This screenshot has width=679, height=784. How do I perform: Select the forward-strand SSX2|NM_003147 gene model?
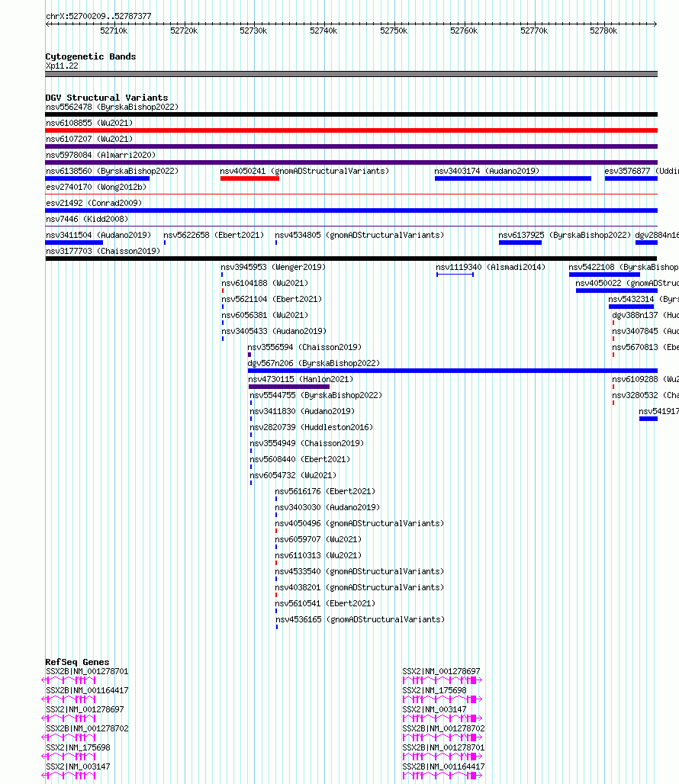click(x=442, y=718)
